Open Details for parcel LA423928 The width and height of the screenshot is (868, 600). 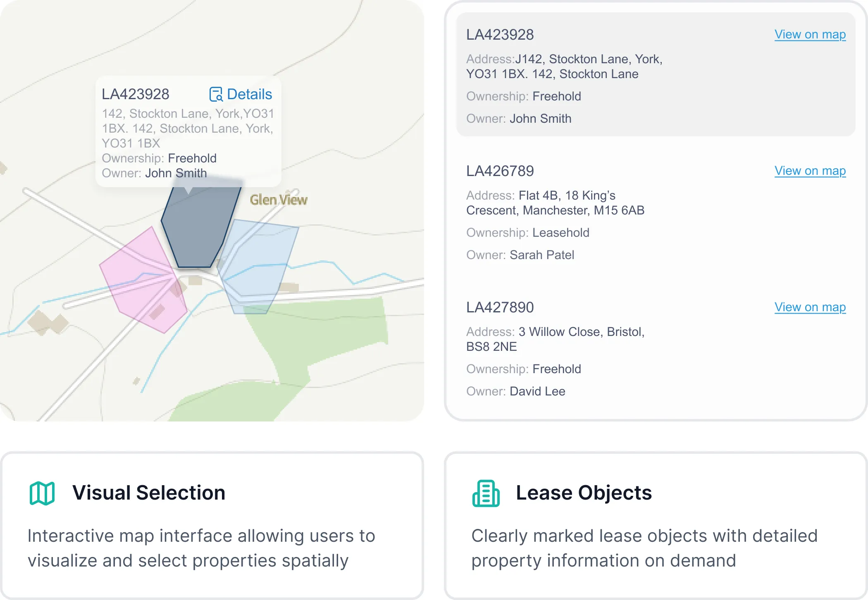click(248, 95)
